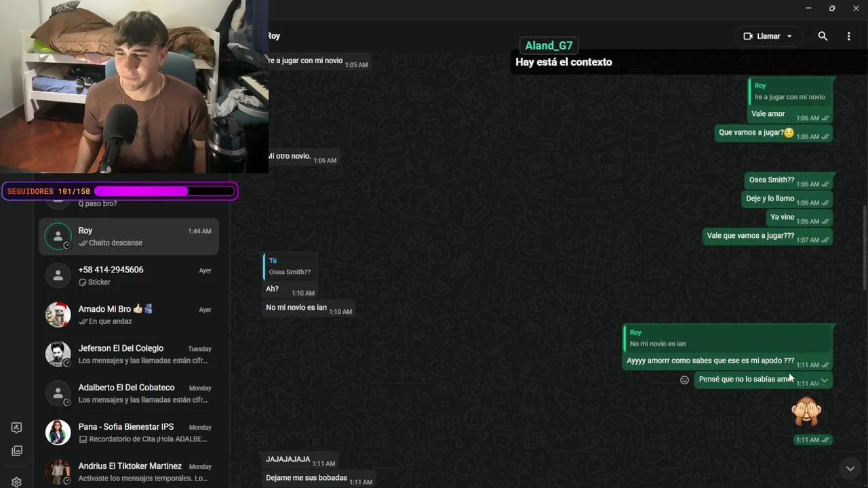Open message options chevron on 'Pensé que no lo sabías'
Screen dimensions: 868x488
coord(824,381)
